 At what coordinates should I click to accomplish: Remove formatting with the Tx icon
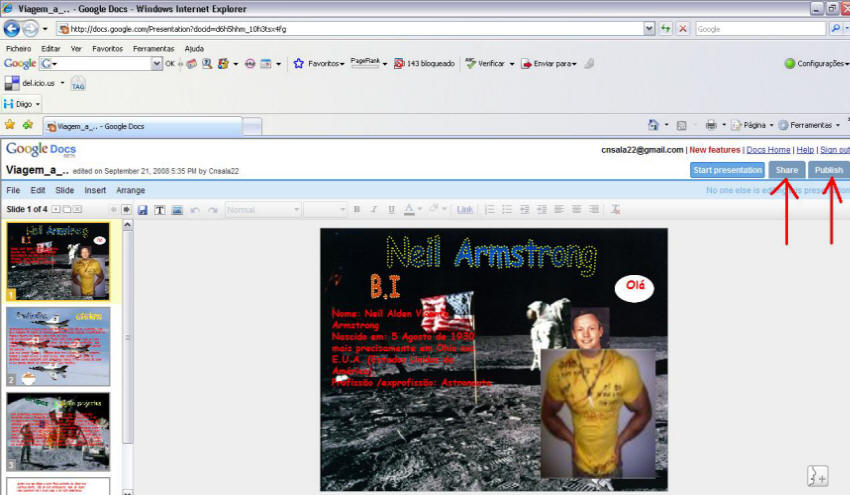[x=615, y=209]
